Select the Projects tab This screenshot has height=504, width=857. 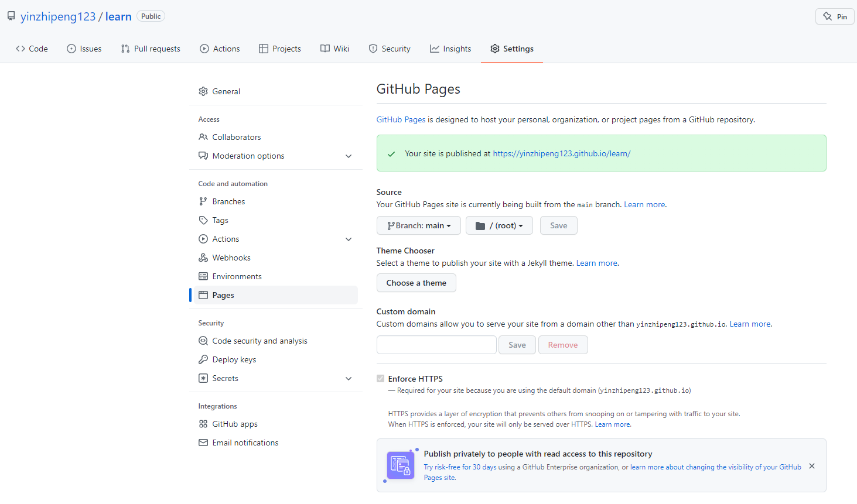coord(280,49)
